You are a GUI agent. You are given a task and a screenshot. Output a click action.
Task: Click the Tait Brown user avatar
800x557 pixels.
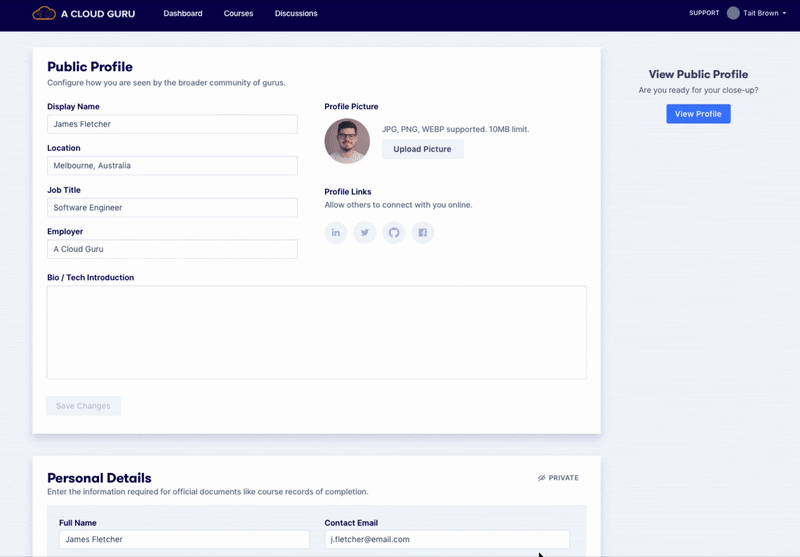coord(733,13)
